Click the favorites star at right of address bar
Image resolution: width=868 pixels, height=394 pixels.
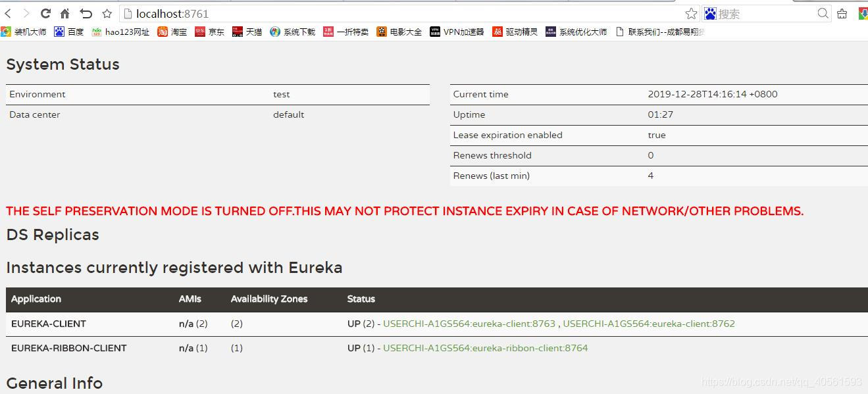pos(691,13)
